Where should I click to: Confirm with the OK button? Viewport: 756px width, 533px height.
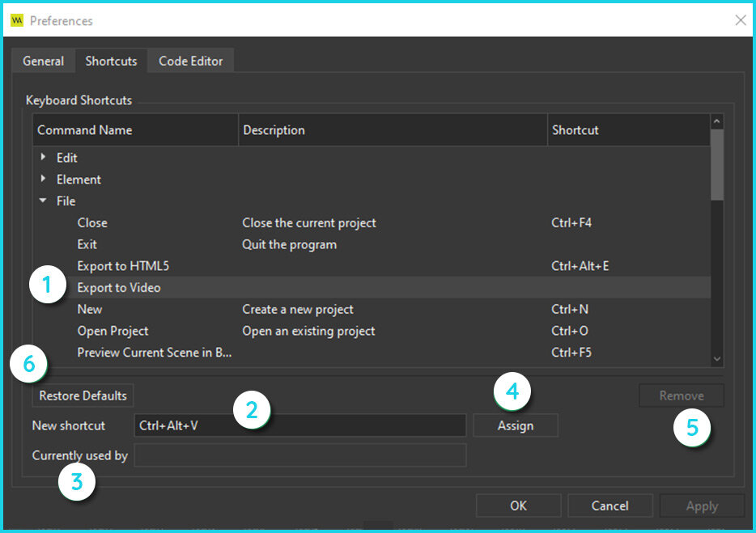(x=518, y=506)
